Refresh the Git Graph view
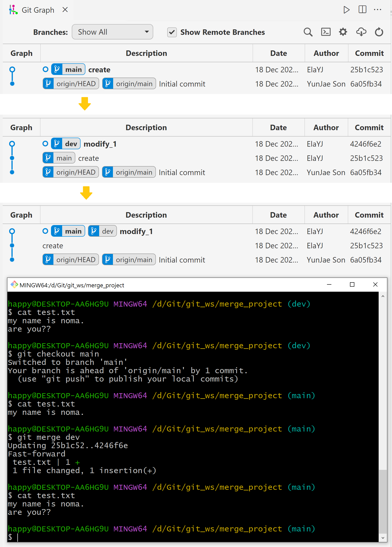 pyautogui.click(x=379, y=32)
